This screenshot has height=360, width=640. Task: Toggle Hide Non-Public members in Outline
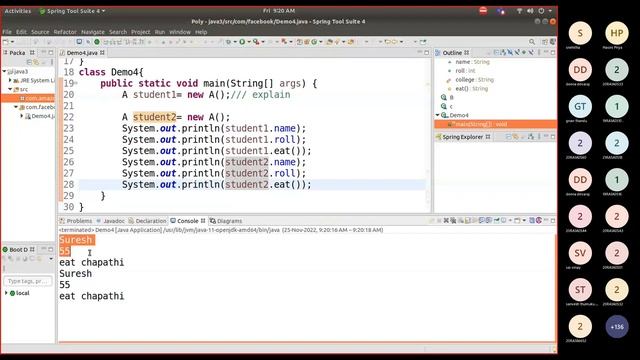coord(524,52)
